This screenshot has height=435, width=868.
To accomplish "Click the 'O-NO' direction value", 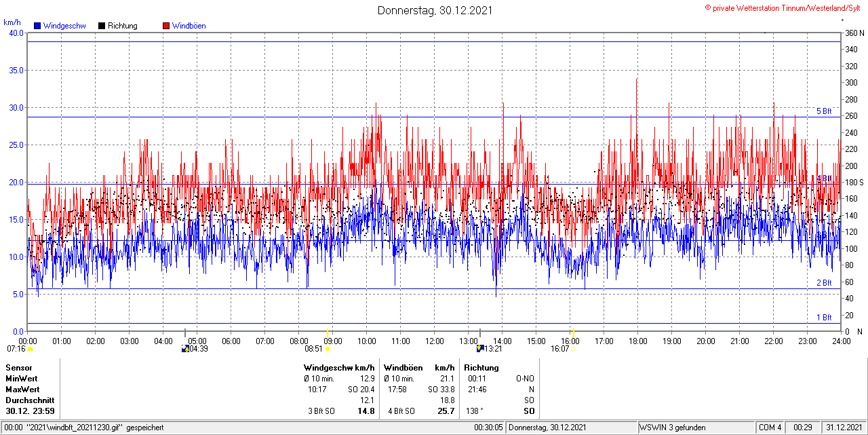I will [525, 379].
